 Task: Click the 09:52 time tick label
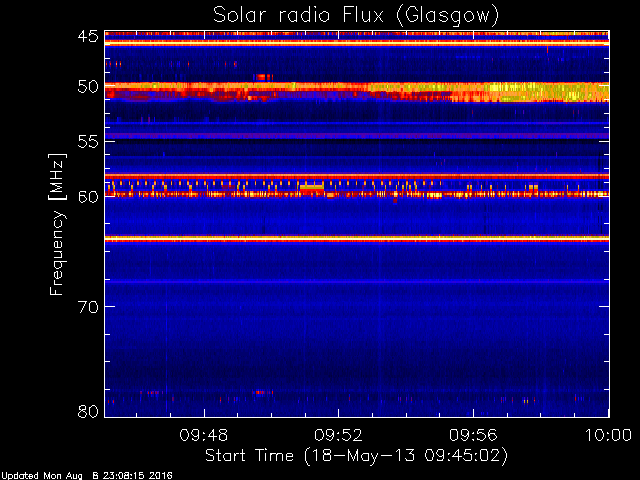click(338, 435)
